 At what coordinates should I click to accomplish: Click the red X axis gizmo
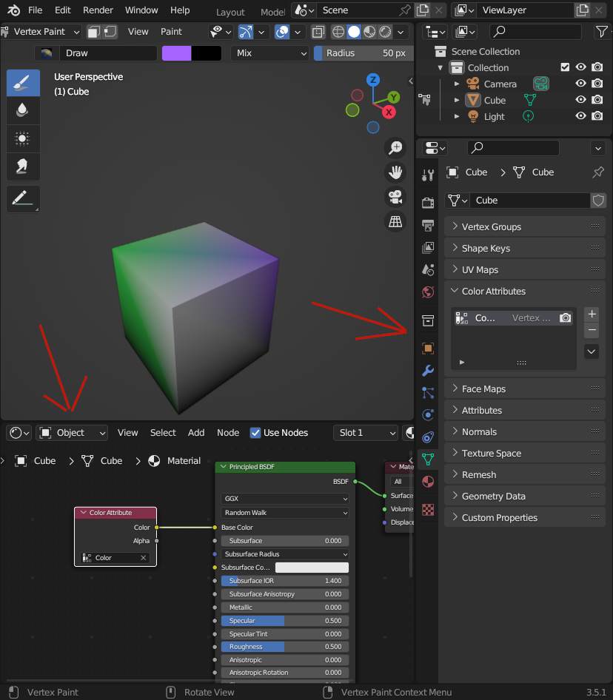click(389, 112)
